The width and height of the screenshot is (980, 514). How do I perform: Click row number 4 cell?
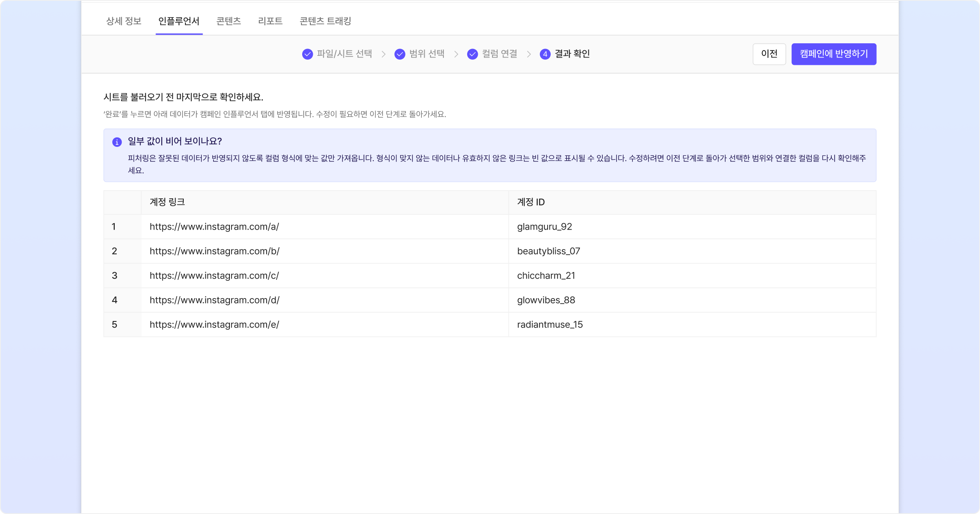pyautogui.click(x=122, y=300)
